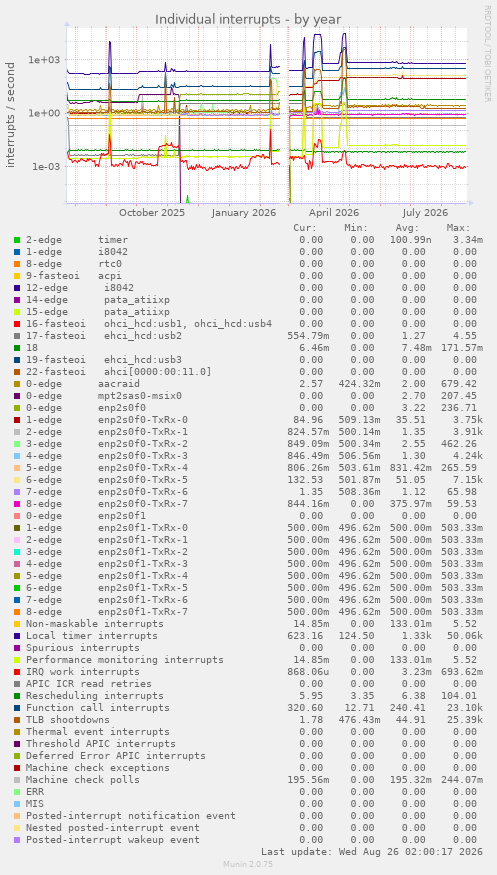The height and width of the screenshot is (875, 497).
Task: Click the Max: column header
Action: pos(458,228)
